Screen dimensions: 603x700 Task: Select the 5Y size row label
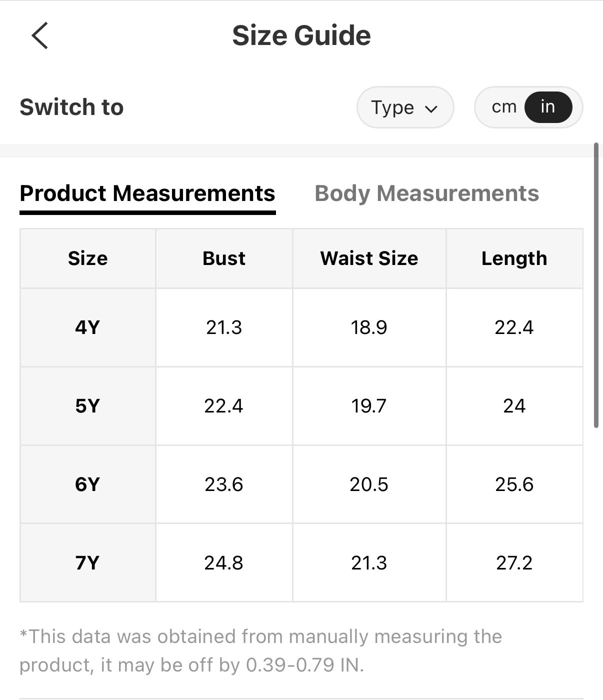click(x=88, y=406)
